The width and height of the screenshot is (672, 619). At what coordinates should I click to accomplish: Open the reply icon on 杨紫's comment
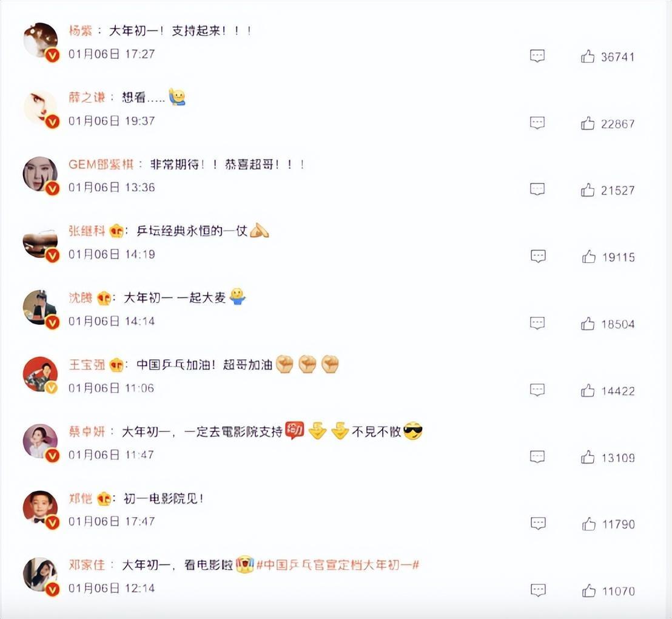click(537, 56)
